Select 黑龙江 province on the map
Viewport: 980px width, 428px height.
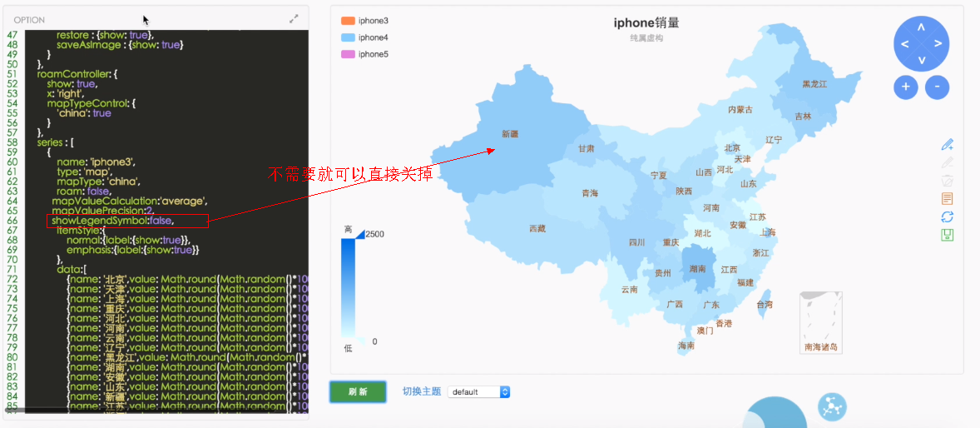[814, 84]
